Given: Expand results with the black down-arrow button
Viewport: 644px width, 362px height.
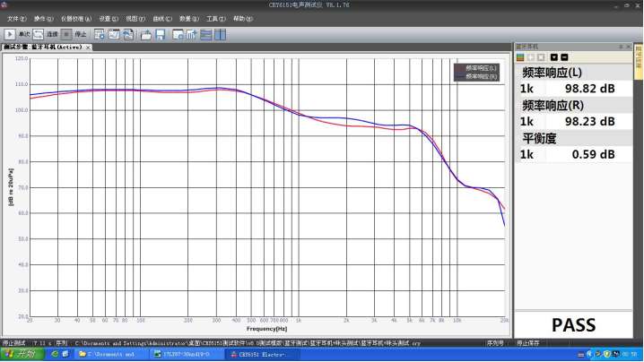Looking at the screenshot, I should click(x=553, y=57).
